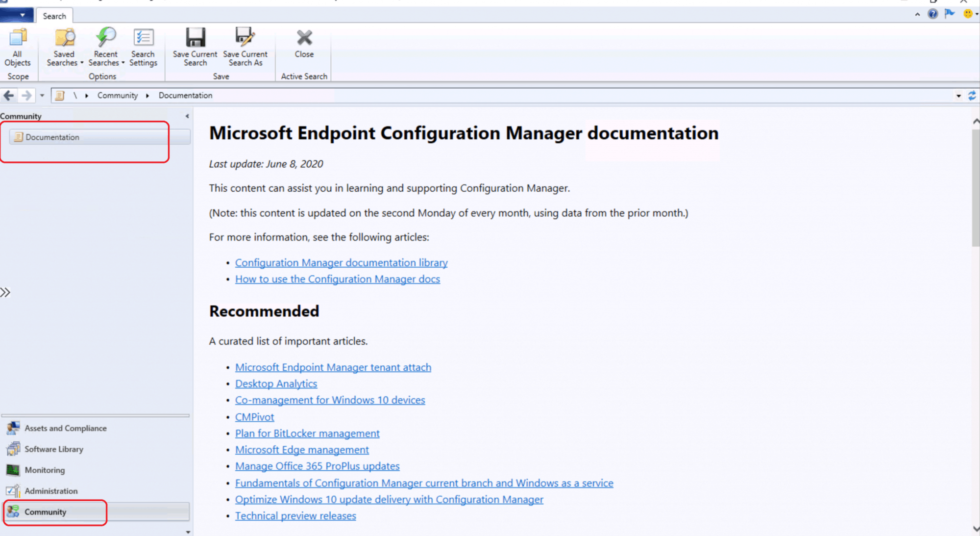Viewport: 980px width, 536px height.
Task: Refresh the view with the refresh icon
Action: coord(972,96)
